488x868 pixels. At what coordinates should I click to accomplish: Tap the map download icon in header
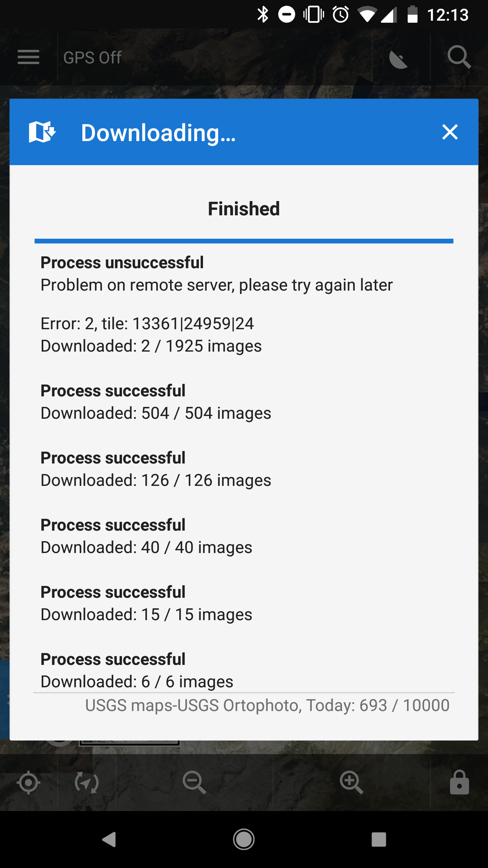[42, 132]
